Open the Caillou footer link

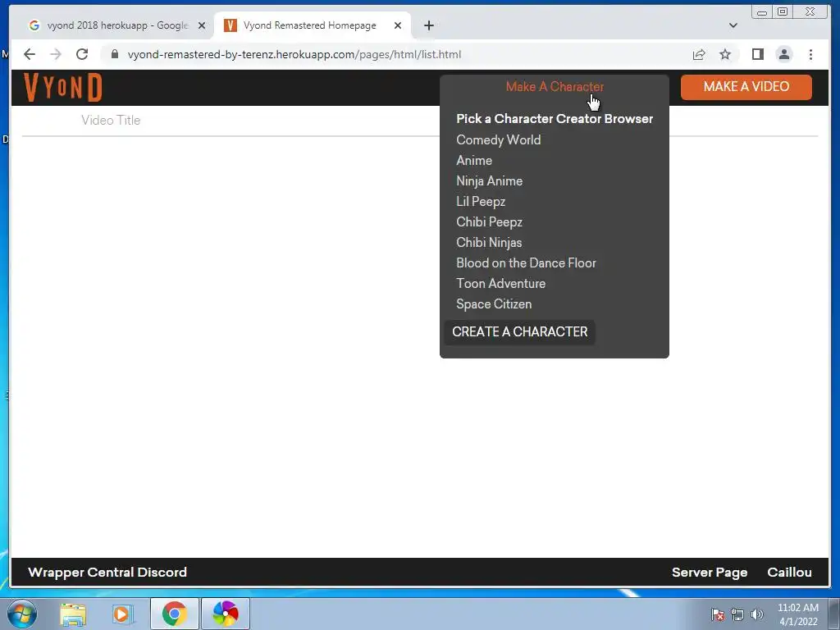[789, 572]
